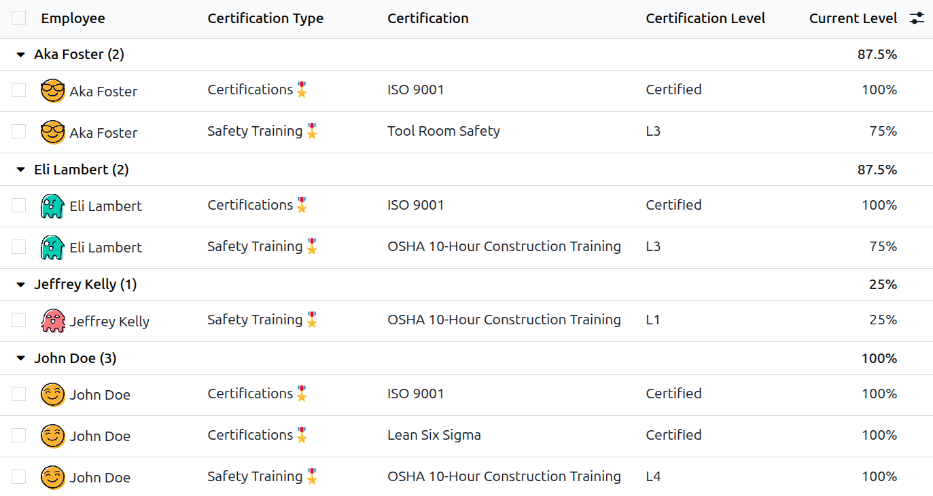Click the Tool Room Safety certification cell
This screenshot has width=933, height=496.
click(443, 131)
